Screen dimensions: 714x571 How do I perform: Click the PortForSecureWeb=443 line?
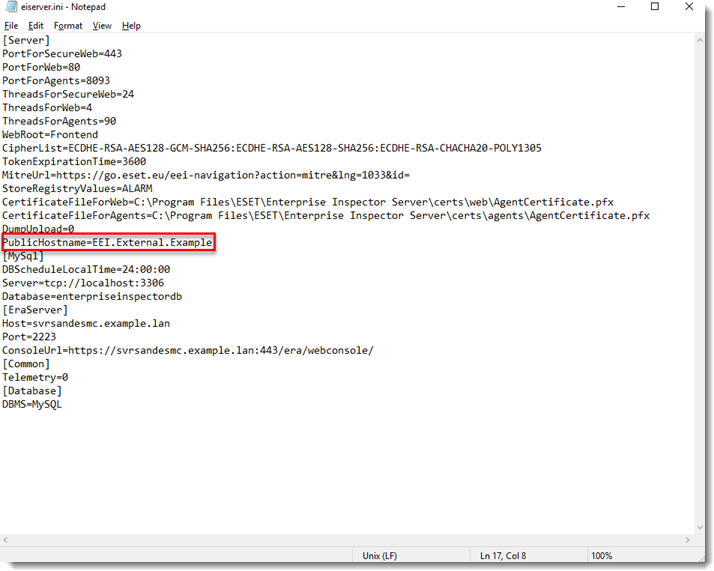click(62, 54)
